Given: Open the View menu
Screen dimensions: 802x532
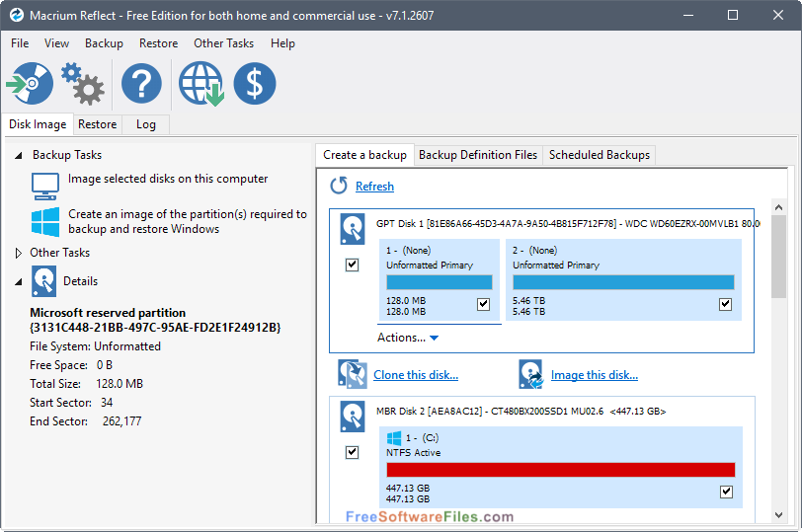Looking at the screenshot, I should point(56,43).
